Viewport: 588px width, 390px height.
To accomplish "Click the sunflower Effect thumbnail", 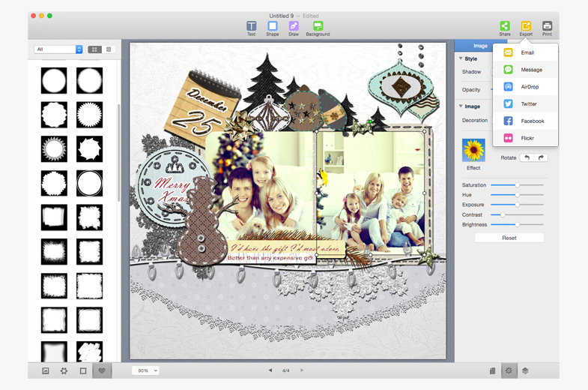I will pos(473,150).
